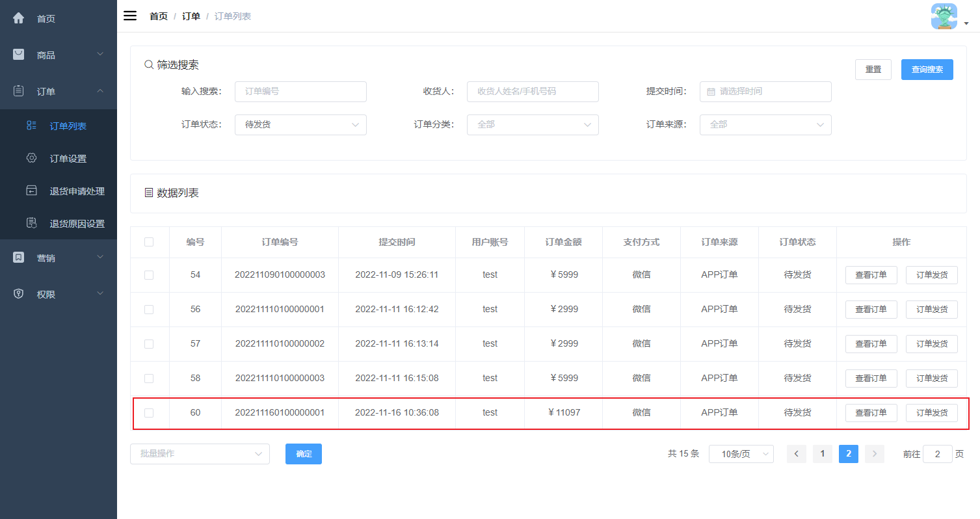Open the 订单来源 dropdown
The width and height of the screenshot is (980, 519).
click(x=765, y=125)
